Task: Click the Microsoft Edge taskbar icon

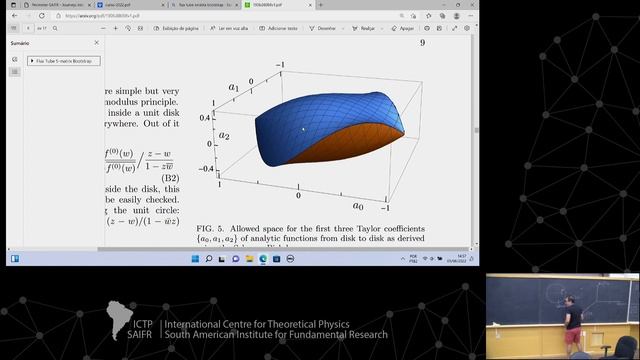Action: point(263,259)
